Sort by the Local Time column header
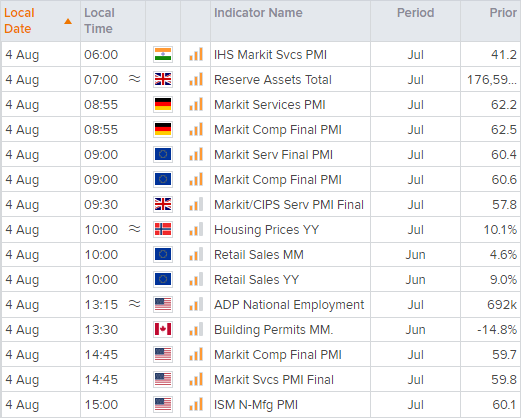 click(x=99, y=21)
